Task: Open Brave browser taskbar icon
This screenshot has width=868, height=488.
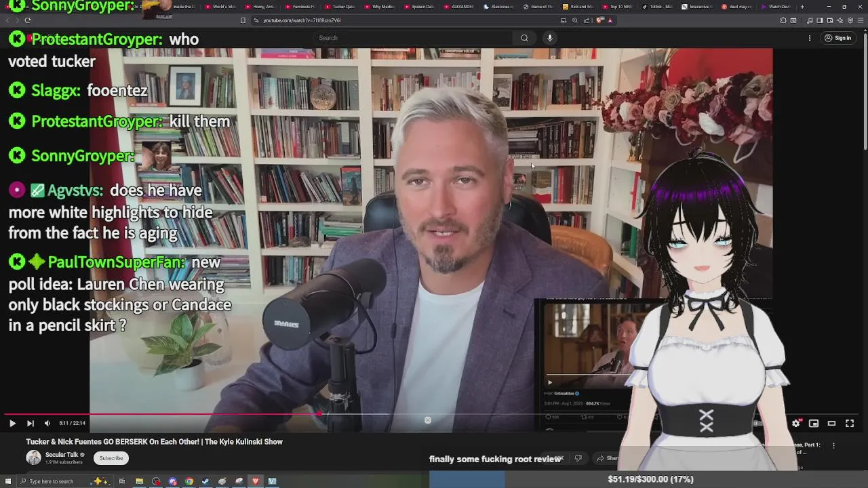Action: point(256,481)
